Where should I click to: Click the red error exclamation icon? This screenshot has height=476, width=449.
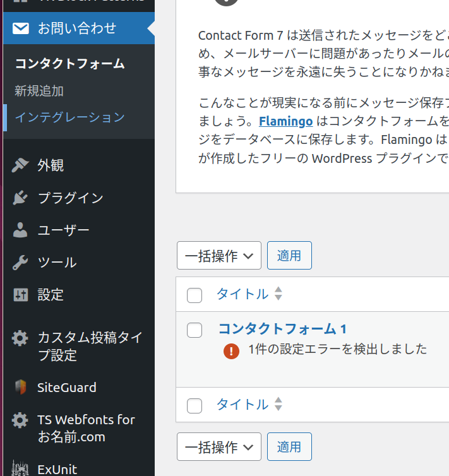(231, 351)
